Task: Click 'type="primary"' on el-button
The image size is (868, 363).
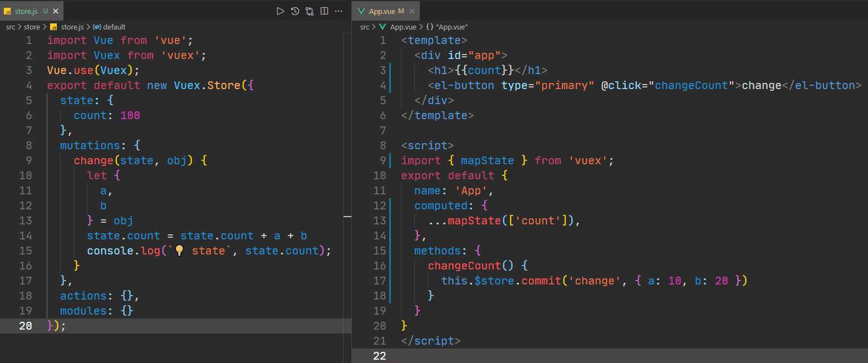Action: coord(548,85)
